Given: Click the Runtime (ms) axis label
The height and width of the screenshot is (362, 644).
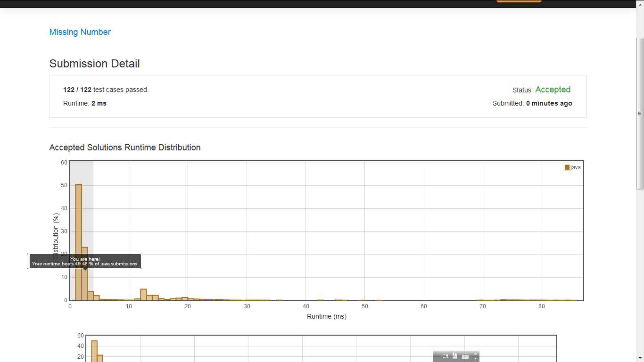Looking at the screenshot, I should tap(327, 316).
